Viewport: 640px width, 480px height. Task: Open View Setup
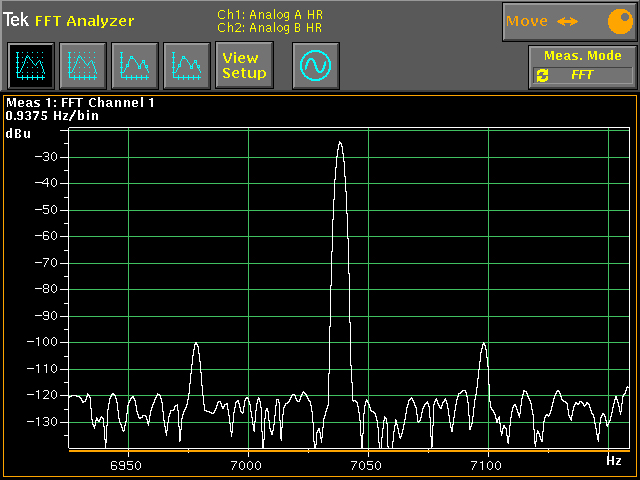[x=244, y=66]
